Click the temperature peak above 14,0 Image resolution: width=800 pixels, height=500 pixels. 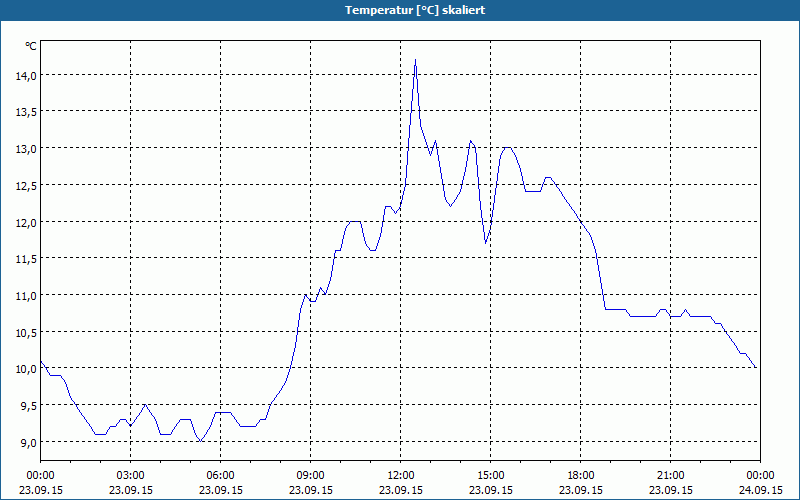[x=415, y=60]
